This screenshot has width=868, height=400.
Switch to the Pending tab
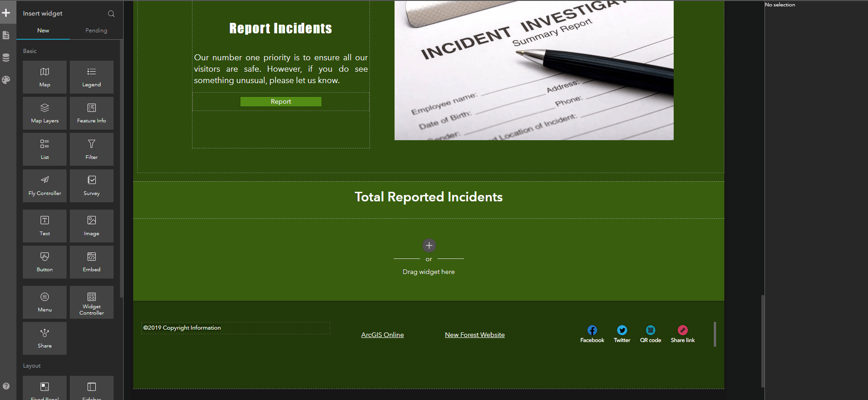96,31
